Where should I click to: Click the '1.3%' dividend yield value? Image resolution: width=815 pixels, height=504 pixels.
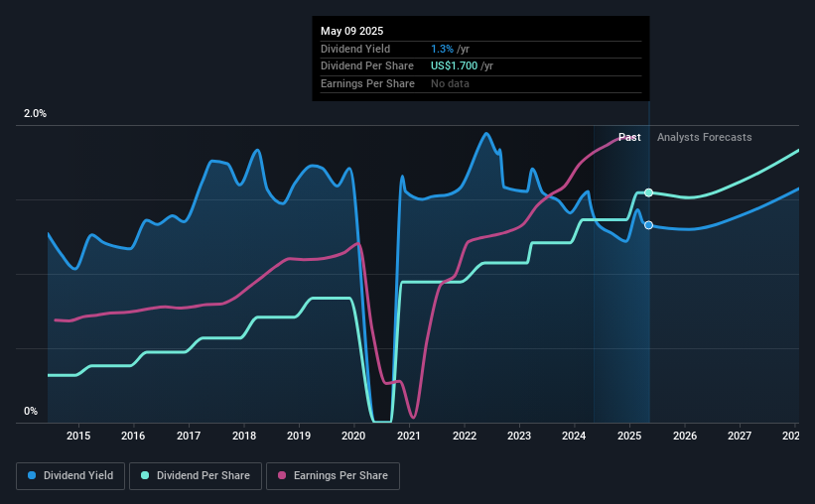pos(442,49)
